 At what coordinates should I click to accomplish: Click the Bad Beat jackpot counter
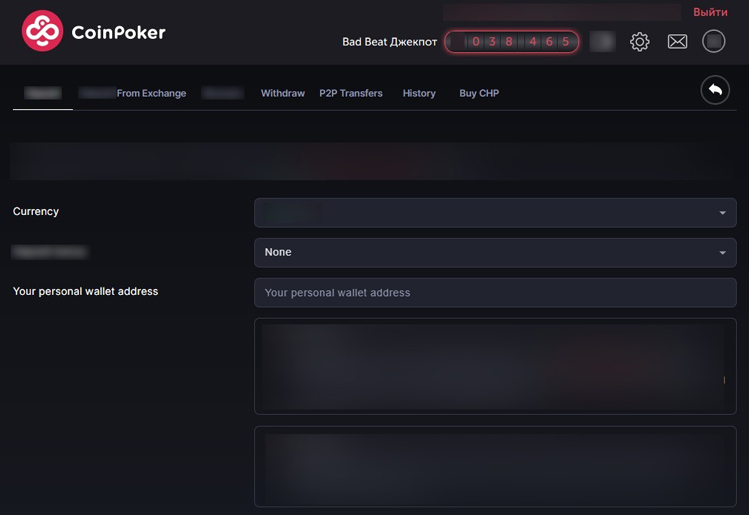click(x=511, y=42)
